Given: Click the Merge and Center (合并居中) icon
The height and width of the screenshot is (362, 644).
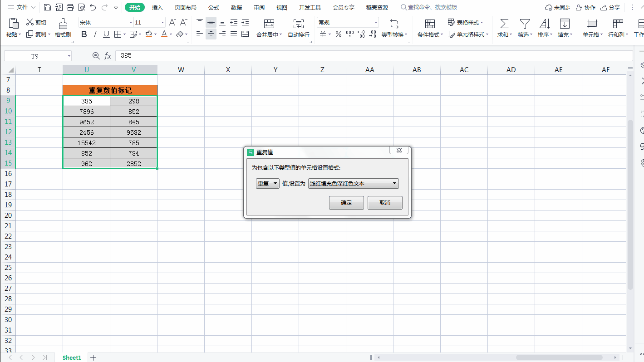Looking at the screenshot, I should coord(269,24).
